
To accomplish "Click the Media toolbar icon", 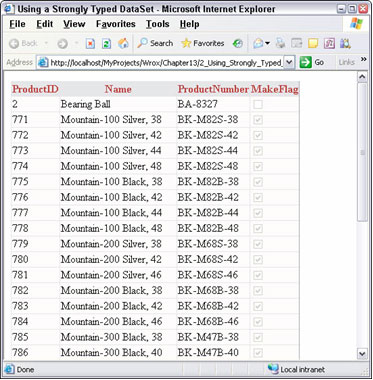I will (238, 43).
